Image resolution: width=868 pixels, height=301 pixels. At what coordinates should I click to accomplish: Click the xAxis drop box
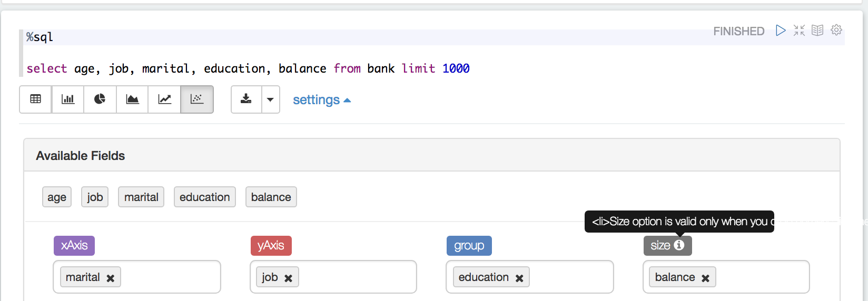[x=137, y=277]
